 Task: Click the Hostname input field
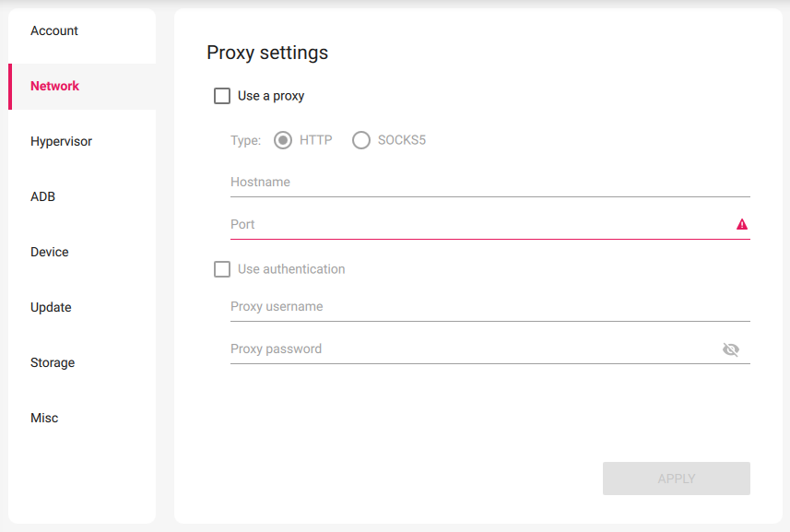pyautogui.click(x=415, y=183)
